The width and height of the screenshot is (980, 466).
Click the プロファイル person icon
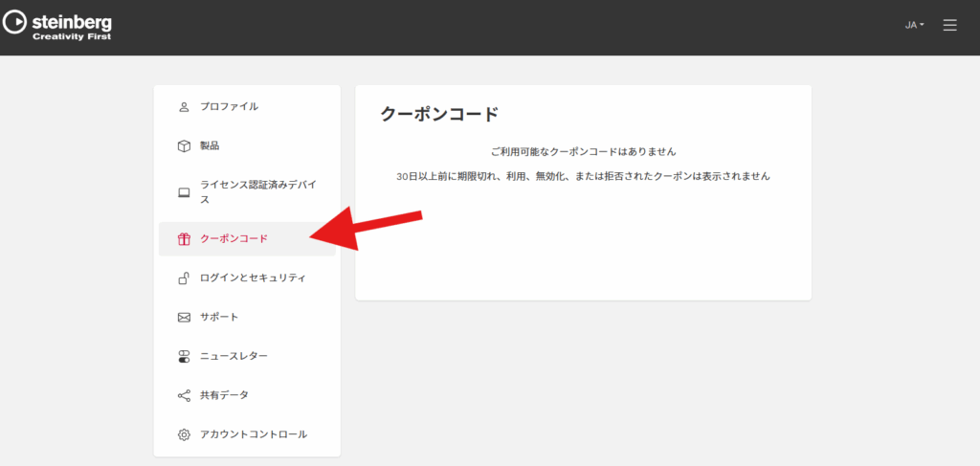(x=184, y=107)
